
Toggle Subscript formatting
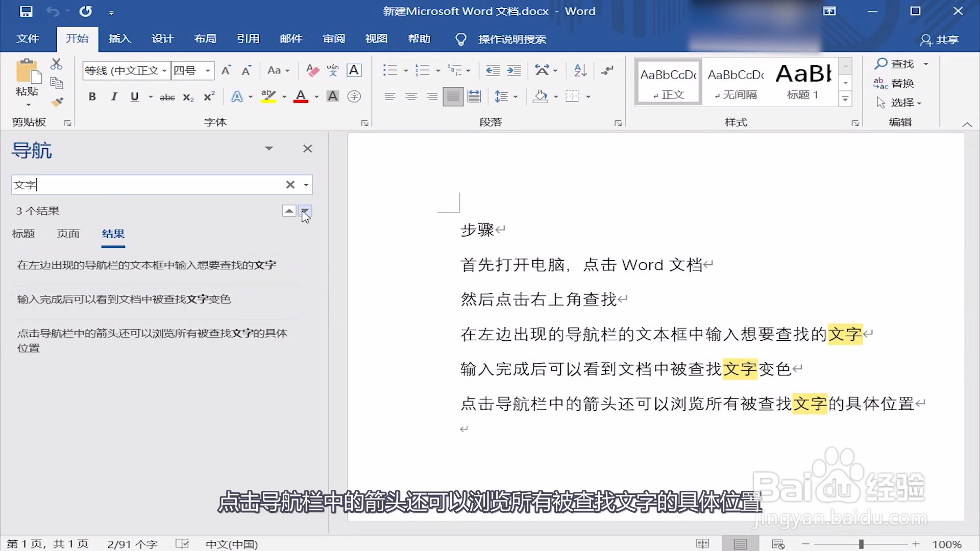pos(188,96)
